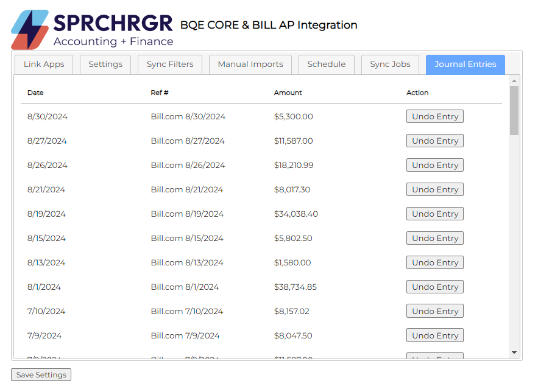The width and height of the screenshot is (538, 392).
Task: Undo the Bill.com 8/15/2024 entry
Action: [434, 238]
